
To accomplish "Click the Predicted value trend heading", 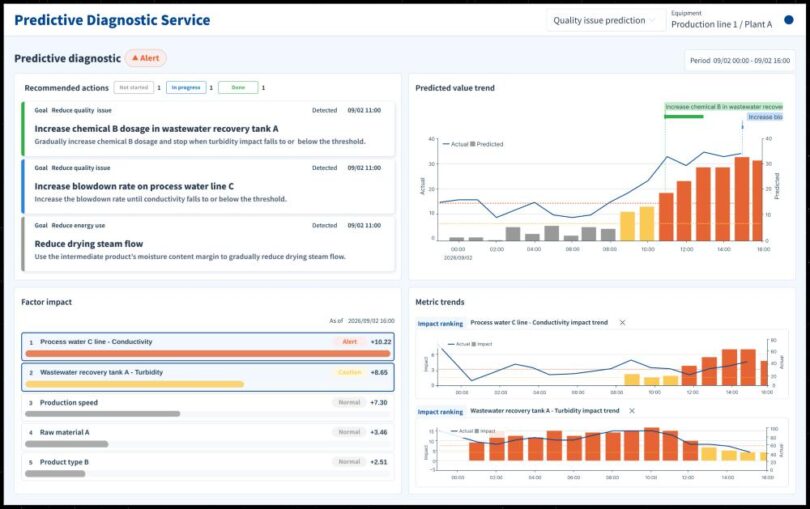I will tap(455, 88).
